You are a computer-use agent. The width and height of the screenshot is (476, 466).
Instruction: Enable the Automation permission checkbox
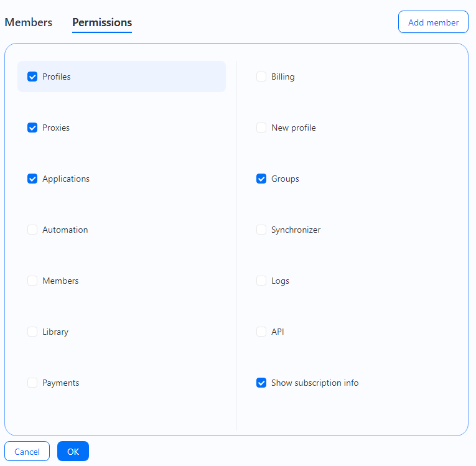point(32,230)
